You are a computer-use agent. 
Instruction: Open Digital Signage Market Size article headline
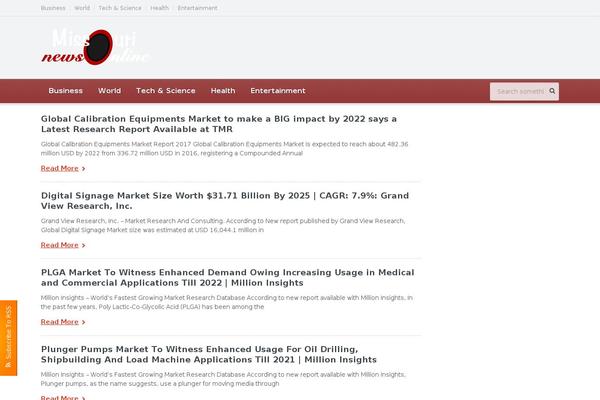(225, 201)
